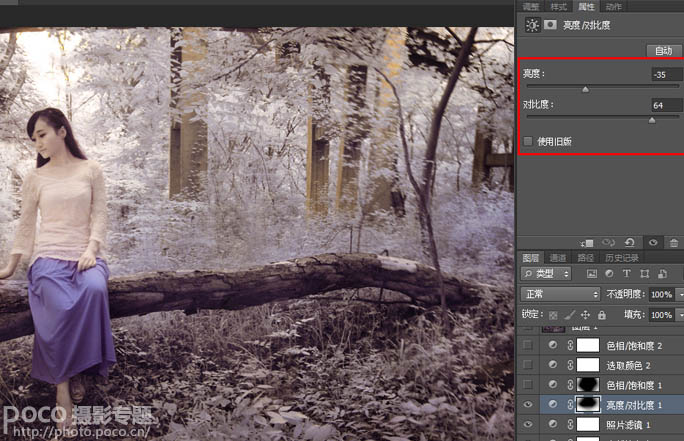This screenshot has width=684, height=441.
Task: Click the reset adjustment arrow icon
Action: [629, 243]
